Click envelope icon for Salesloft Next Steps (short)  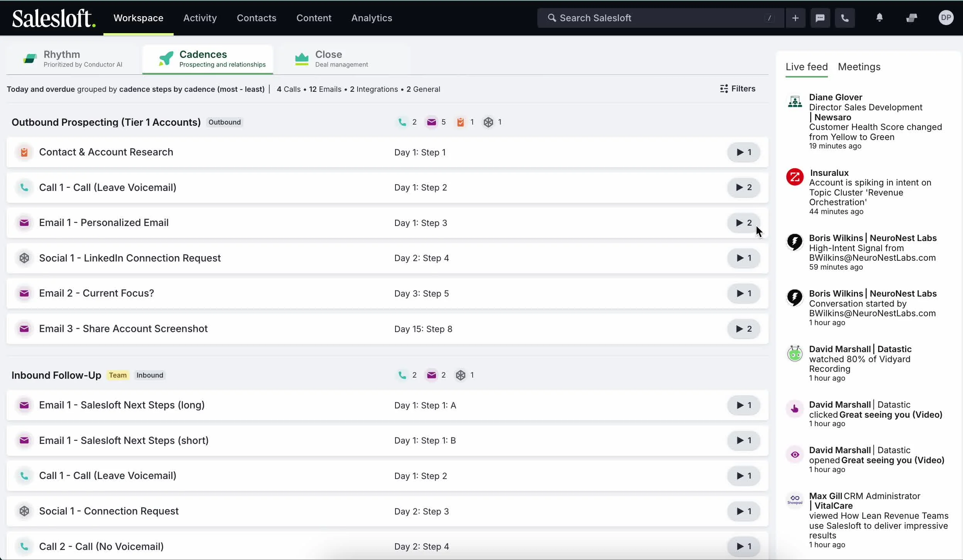(x=24, y=440)
